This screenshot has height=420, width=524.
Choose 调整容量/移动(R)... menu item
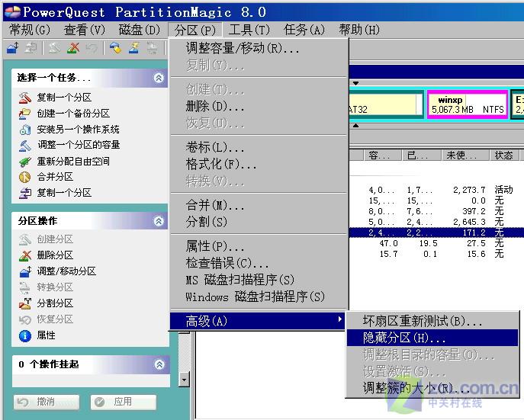pyautogui.click(x=259, y=49)
